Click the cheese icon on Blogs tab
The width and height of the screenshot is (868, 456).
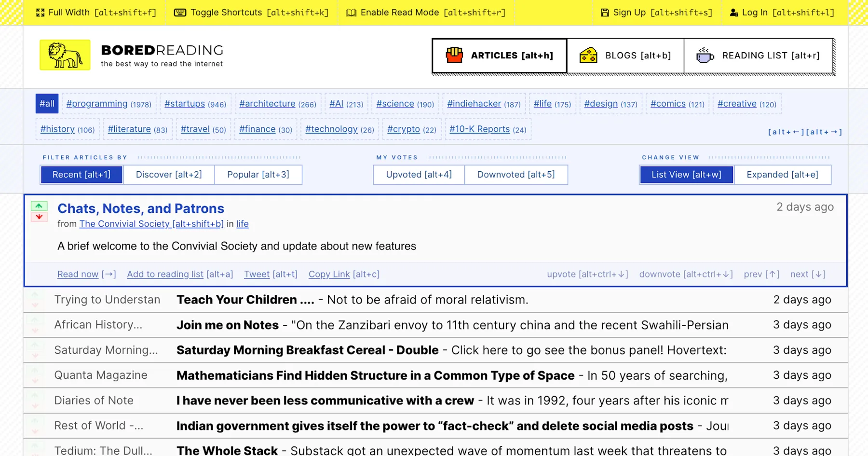pos(588,55)
